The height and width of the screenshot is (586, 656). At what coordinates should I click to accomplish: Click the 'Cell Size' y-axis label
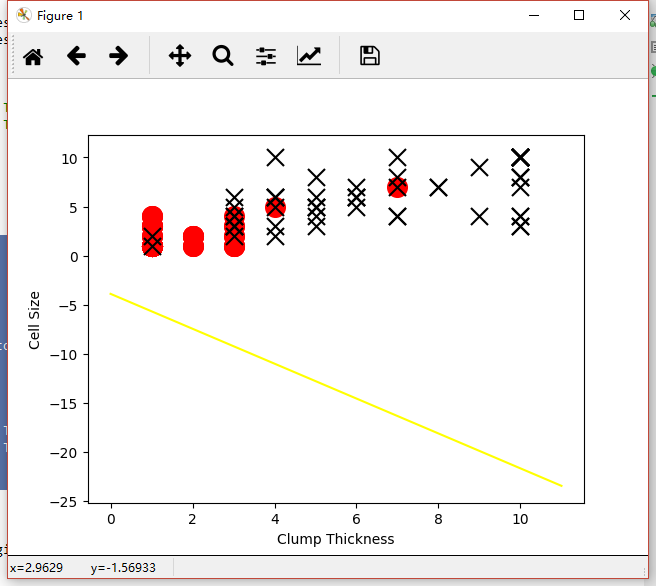pyautogui.click(x=34, y=320)
